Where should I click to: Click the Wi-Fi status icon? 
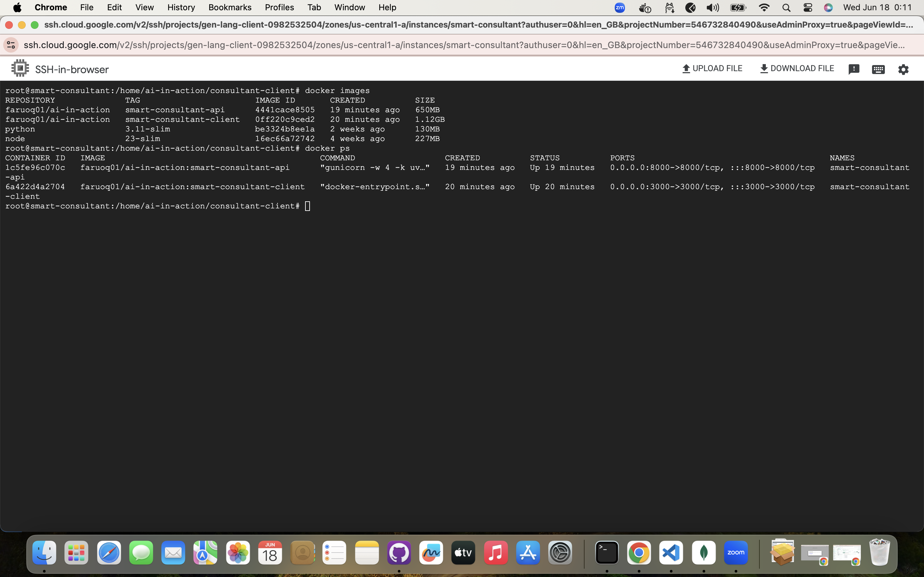(x=764, y=8)
